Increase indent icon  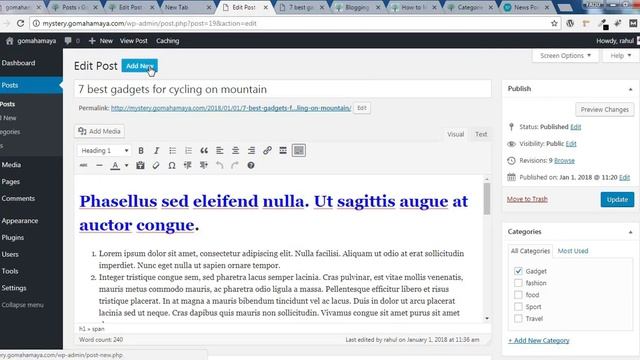coord(204,165)
